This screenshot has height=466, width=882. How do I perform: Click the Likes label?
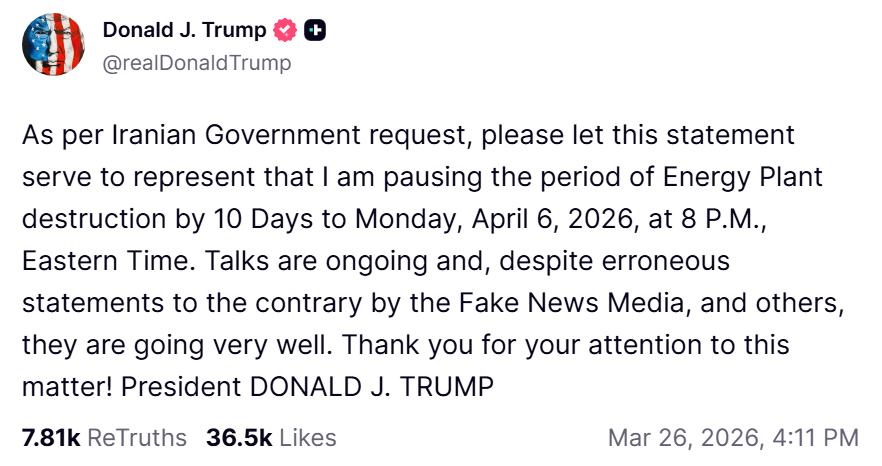(x=307, y=438)
